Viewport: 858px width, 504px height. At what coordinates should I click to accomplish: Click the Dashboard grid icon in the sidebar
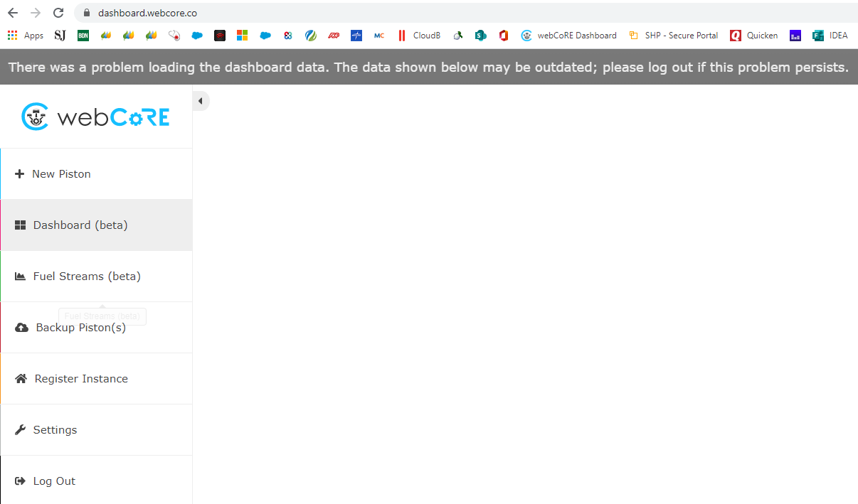20,225
